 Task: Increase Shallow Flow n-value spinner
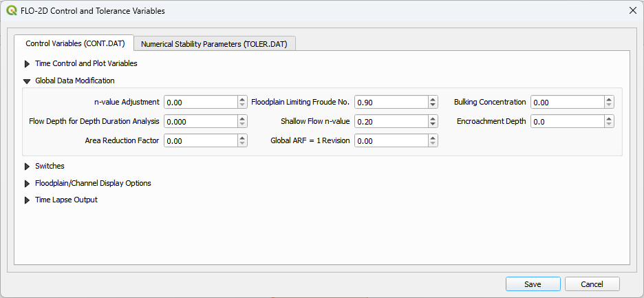pos(433,118)
